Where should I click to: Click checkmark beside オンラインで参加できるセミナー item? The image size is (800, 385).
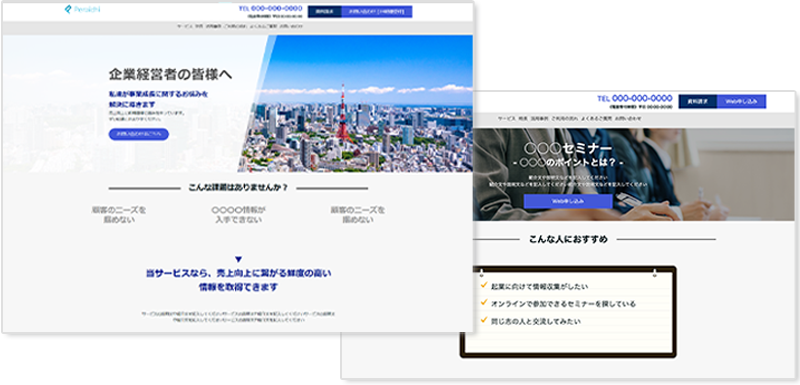click(x=484, y=303)
